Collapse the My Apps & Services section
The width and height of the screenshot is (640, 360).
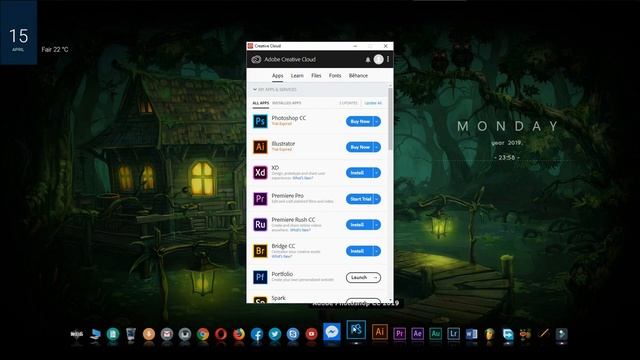point(255,89)
